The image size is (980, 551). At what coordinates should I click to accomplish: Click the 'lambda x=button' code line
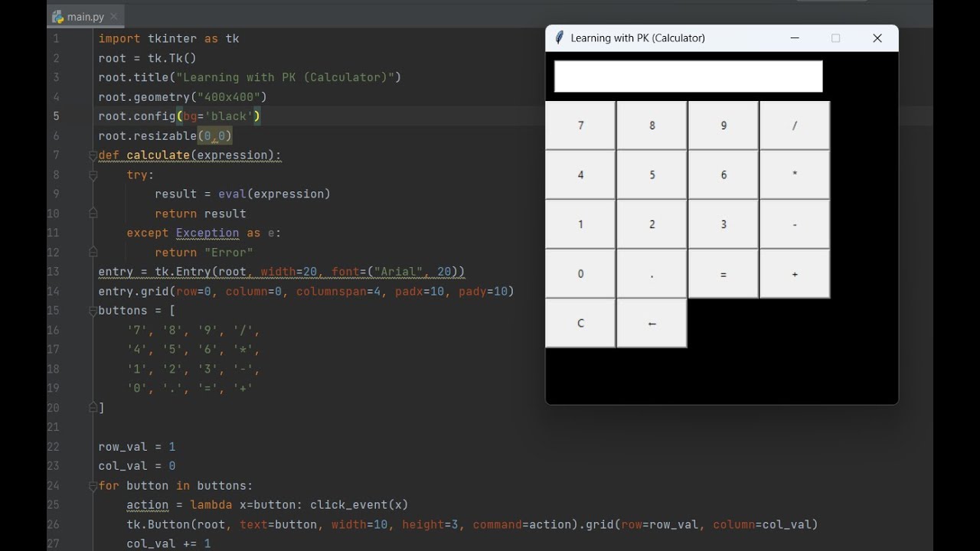point(267,505)
